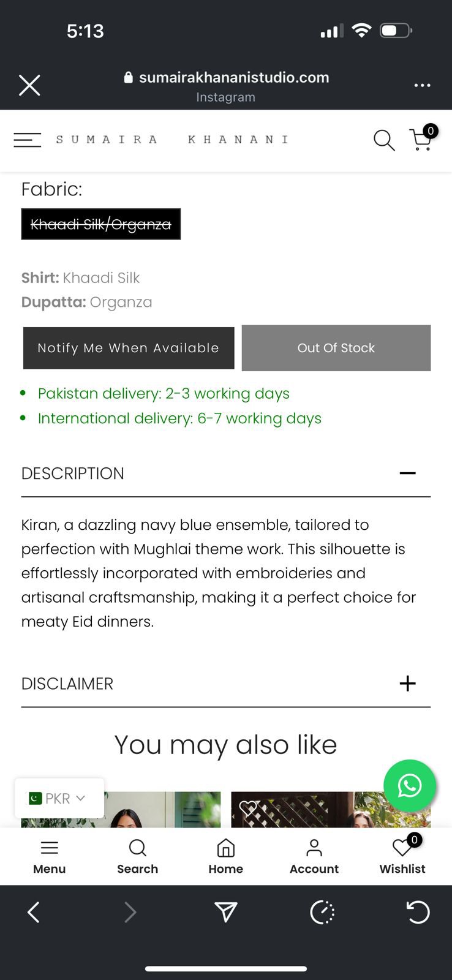452x980 pixels.
Task: Go back with browser back arrow
Action: (x=34, y=912)
